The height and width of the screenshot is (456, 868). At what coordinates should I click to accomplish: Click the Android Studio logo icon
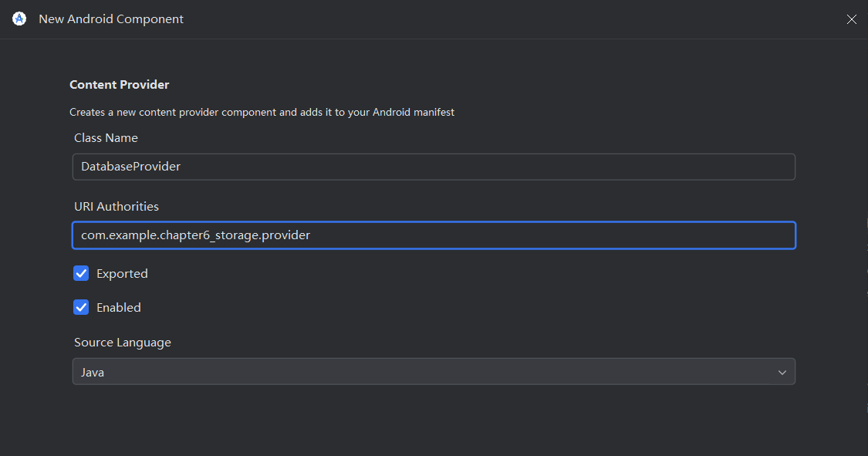pos(19,19)
